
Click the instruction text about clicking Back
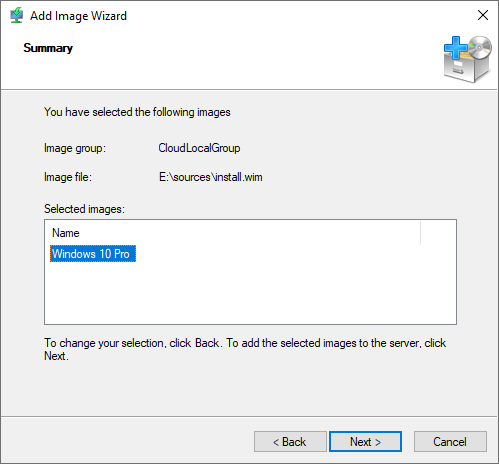click(x=245, y=349)
